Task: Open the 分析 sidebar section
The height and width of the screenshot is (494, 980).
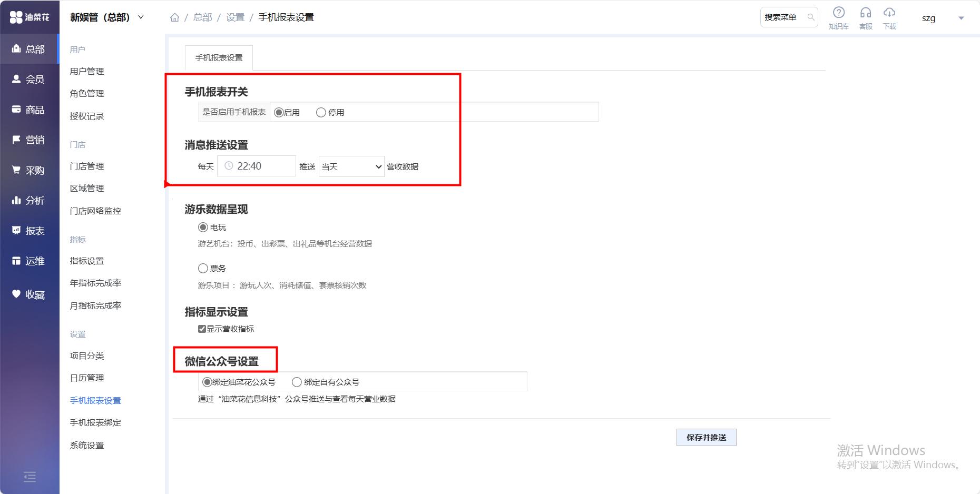Action: (30, 200)
